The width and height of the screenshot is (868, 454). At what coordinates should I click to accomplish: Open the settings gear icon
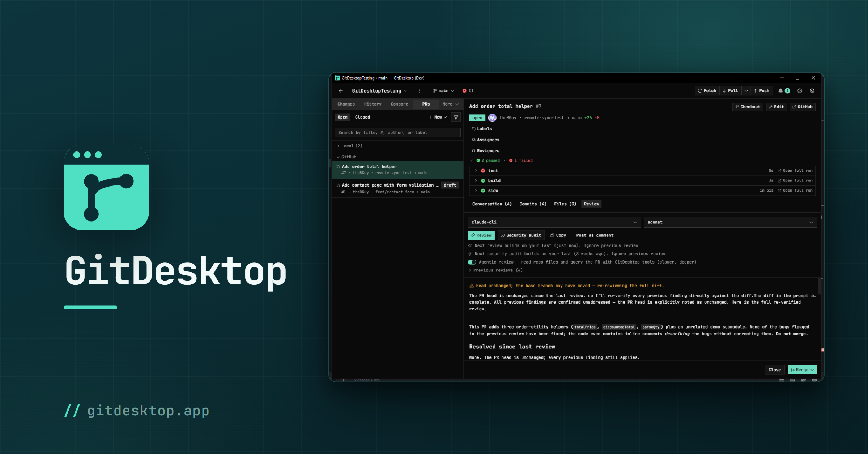click(812, 91)
